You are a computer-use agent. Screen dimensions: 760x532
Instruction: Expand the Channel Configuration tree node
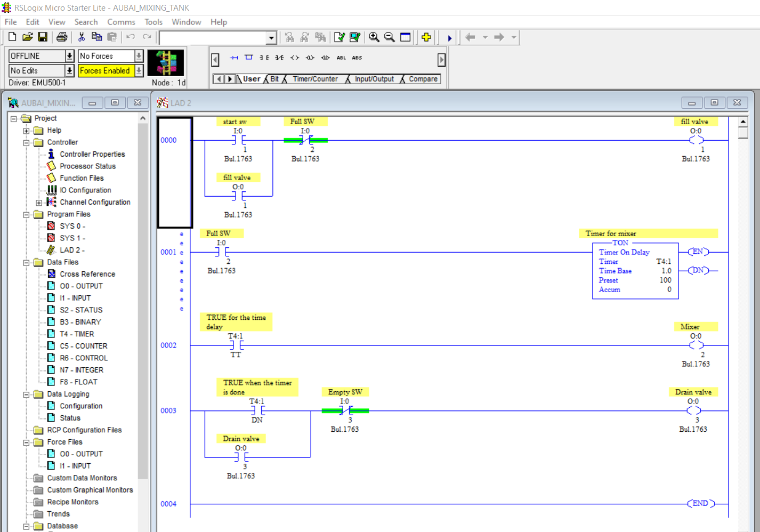tap(38, 202)
